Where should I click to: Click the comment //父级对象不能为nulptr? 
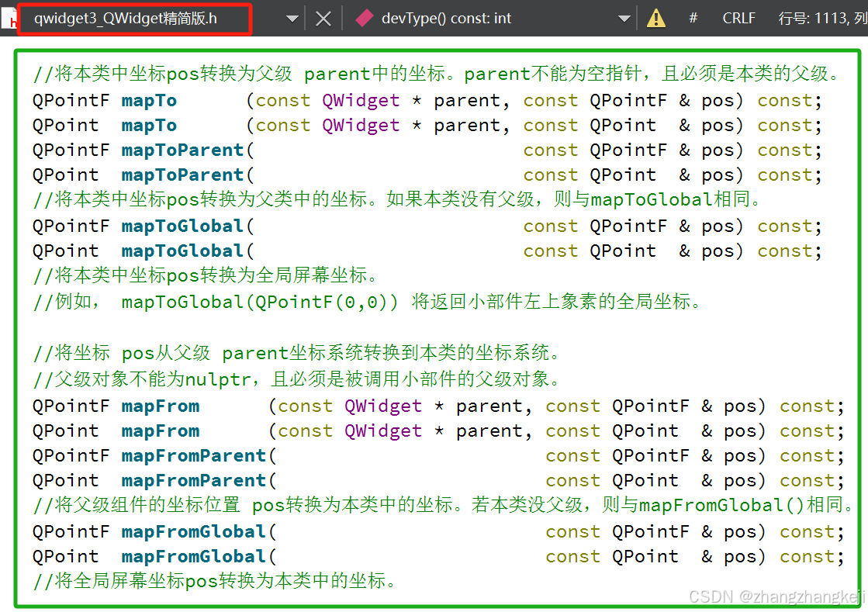coord(298,379)
